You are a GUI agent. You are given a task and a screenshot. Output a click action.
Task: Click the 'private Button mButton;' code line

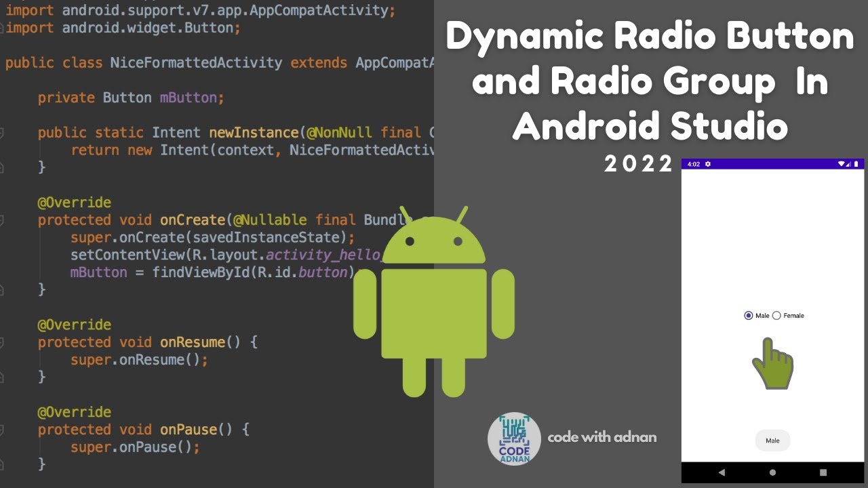coord(131,98)
